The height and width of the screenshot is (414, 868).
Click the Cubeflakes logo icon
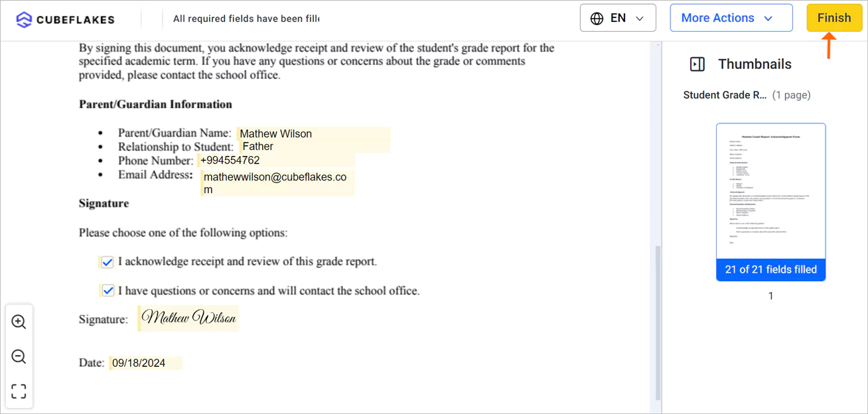click(24, 19)
